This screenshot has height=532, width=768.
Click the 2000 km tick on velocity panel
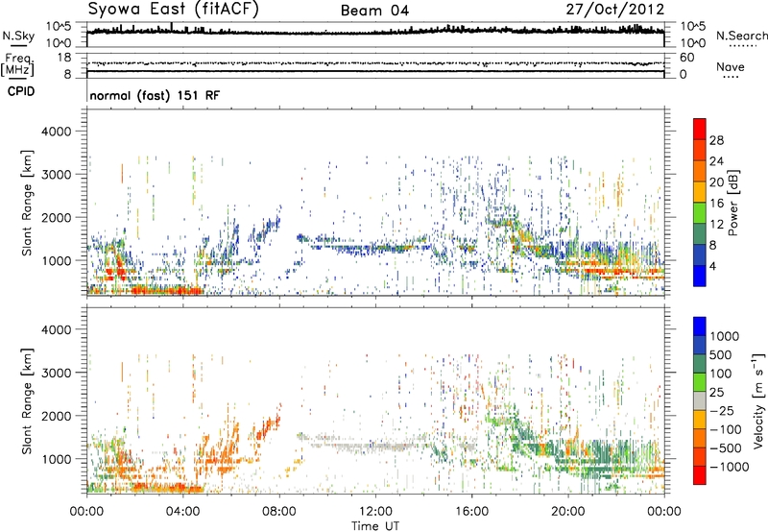[x=56, y=416]
